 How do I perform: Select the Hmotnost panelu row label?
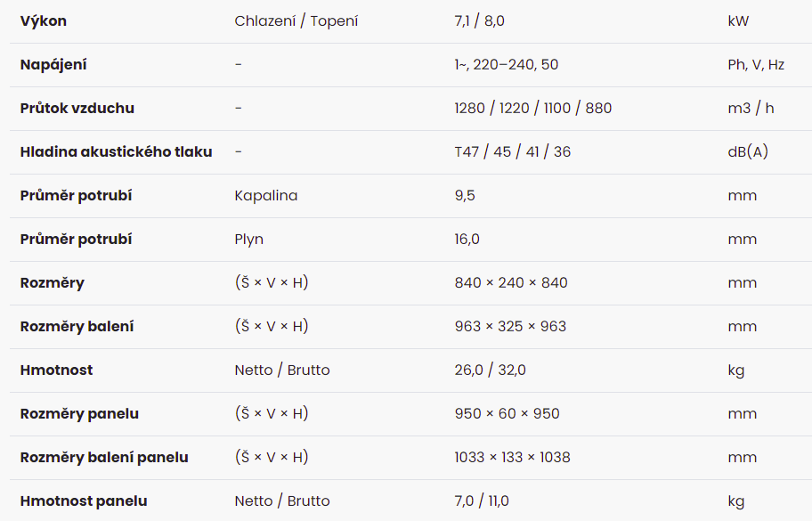click(84, 501)
